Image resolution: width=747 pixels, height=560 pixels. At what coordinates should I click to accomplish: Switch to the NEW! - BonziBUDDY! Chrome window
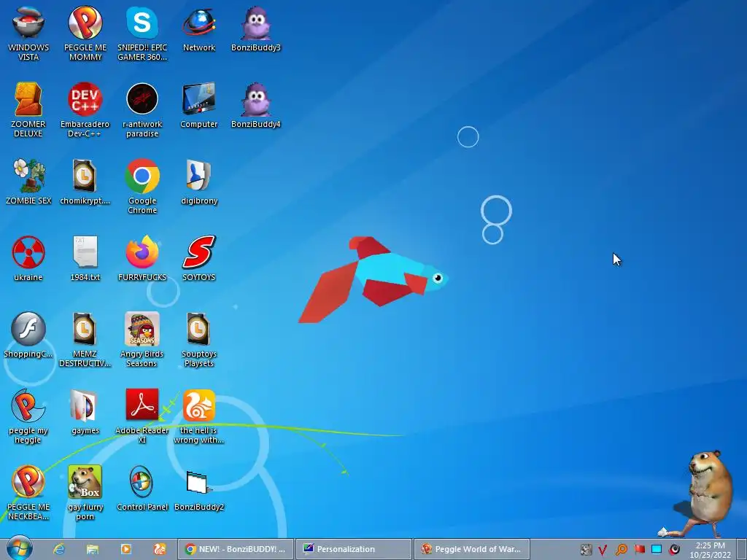236,549
